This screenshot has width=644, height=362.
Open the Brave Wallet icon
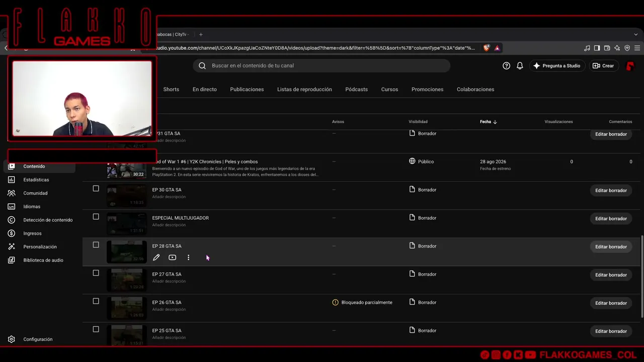point(607,48)
